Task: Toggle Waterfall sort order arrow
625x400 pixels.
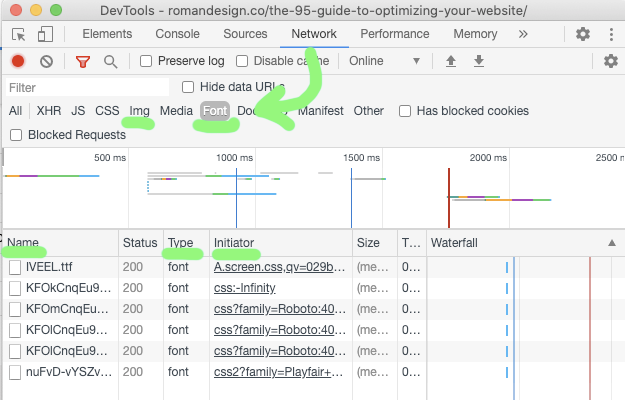Action: tap(612, 243)
